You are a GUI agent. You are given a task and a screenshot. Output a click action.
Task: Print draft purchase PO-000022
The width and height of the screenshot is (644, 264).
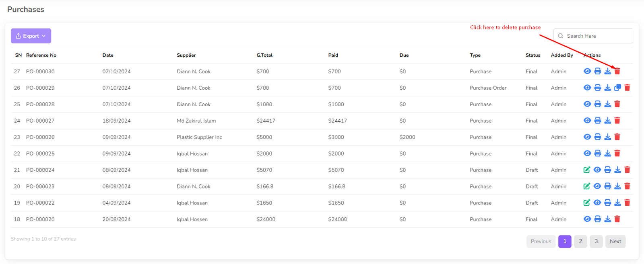coord(607,203)
